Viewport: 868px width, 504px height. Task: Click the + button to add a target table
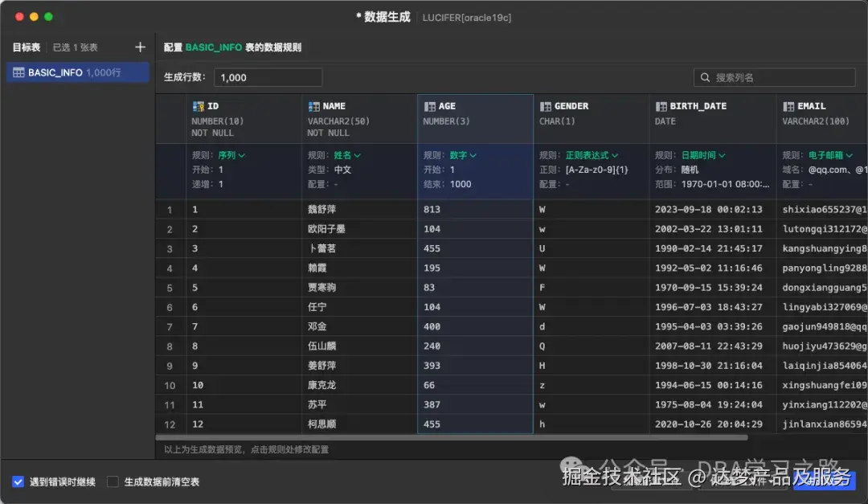(140, 47)
